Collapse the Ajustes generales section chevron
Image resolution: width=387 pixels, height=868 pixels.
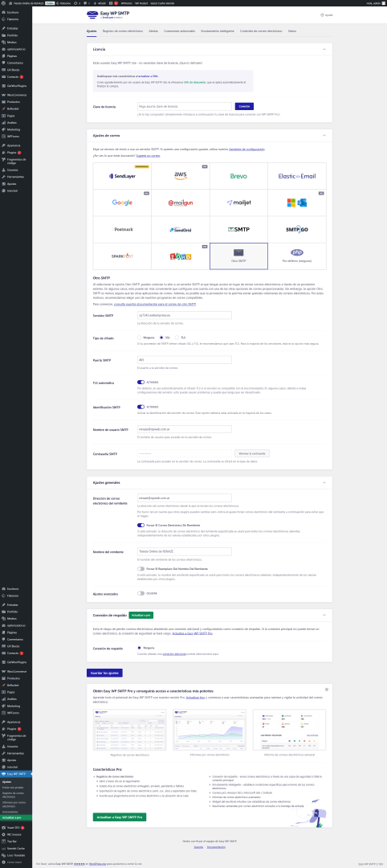click(324, 483)
